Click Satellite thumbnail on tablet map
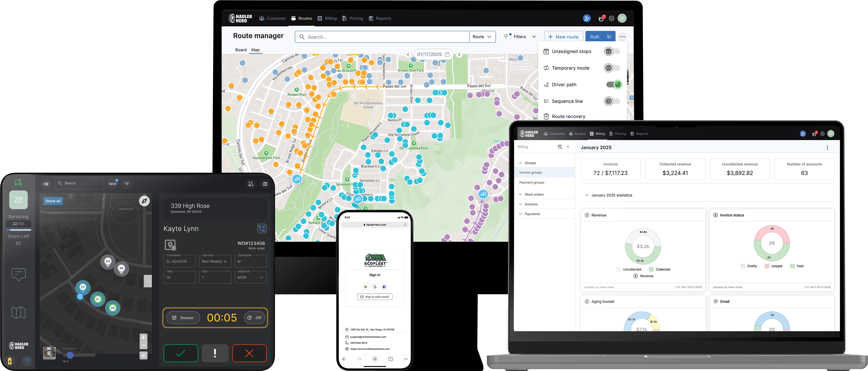Image resolution: width=868 pixels, height=371 pixels. tap(49, 353)
